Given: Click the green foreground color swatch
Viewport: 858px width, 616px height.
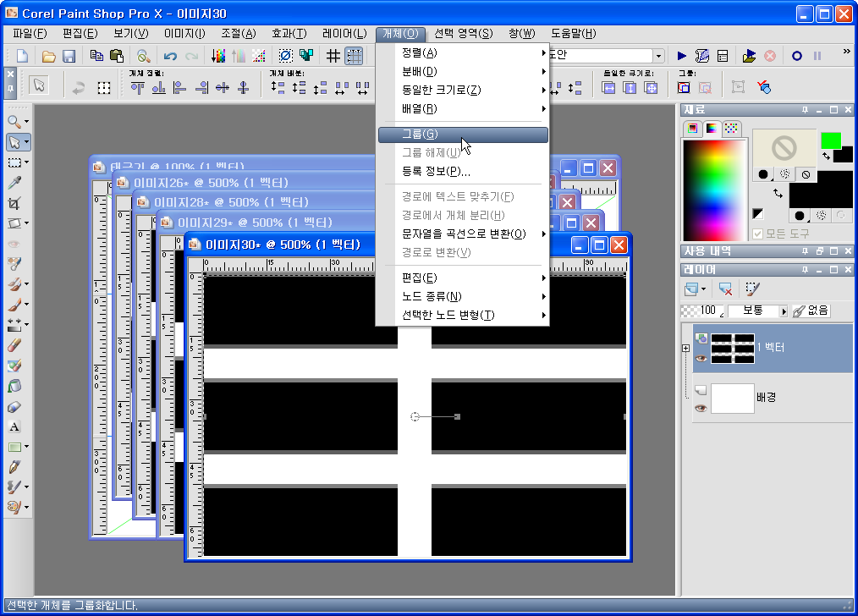Looking at the screenshot, I should tap(831, 140).
